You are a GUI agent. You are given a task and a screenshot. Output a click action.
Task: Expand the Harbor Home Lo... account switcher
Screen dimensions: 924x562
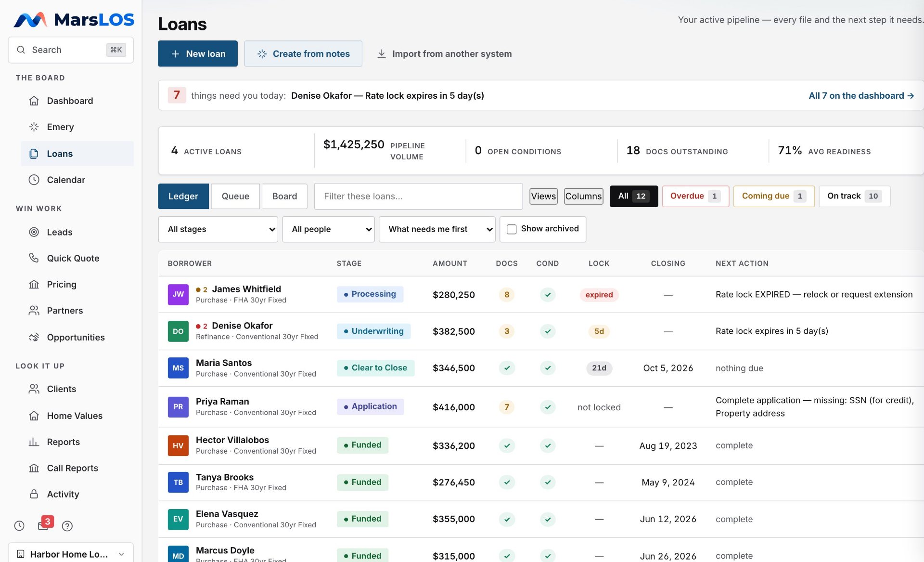71,554
